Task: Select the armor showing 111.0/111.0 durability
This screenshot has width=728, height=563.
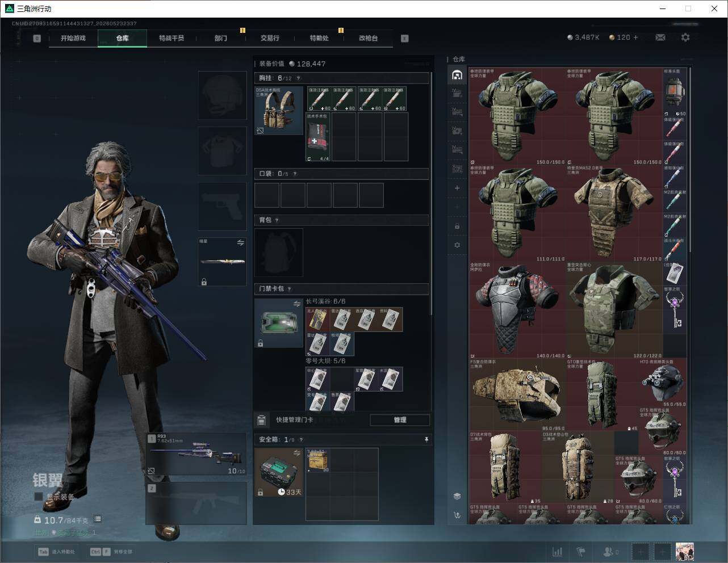Action: [517, 213]
